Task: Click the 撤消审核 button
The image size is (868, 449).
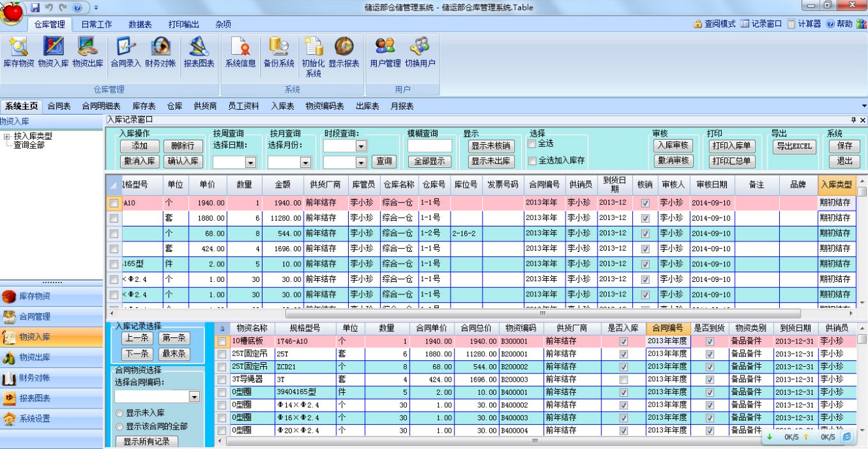Action: [x=673, y=161]
